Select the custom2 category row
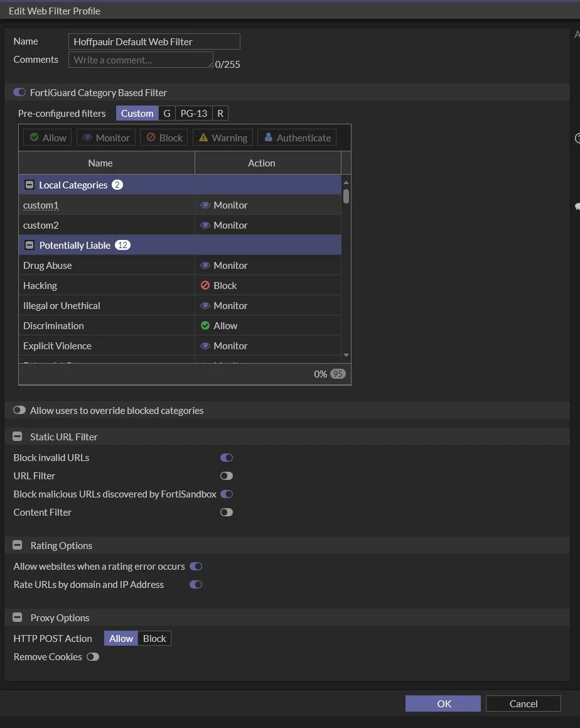 tap(180, 225)
